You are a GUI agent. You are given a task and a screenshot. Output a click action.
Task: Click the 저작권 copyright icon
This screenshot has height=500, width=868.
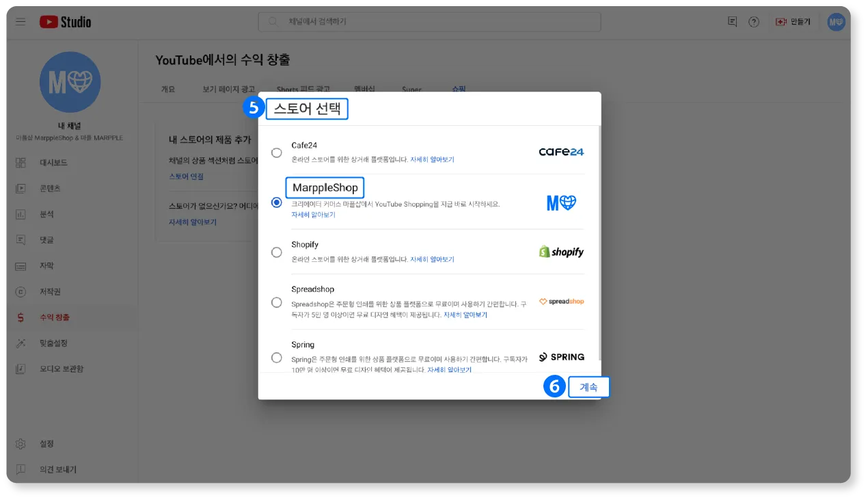coord(21,291)
